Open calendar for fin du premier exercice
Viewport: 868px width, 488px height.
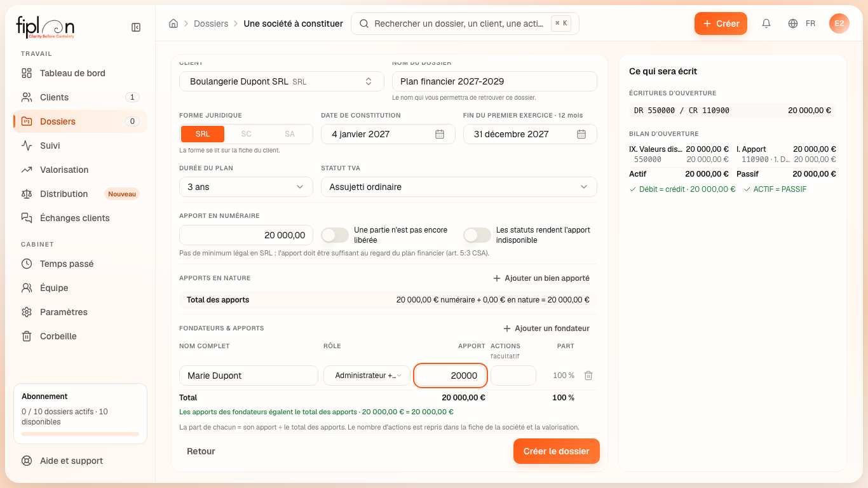(x=581, y=134)
